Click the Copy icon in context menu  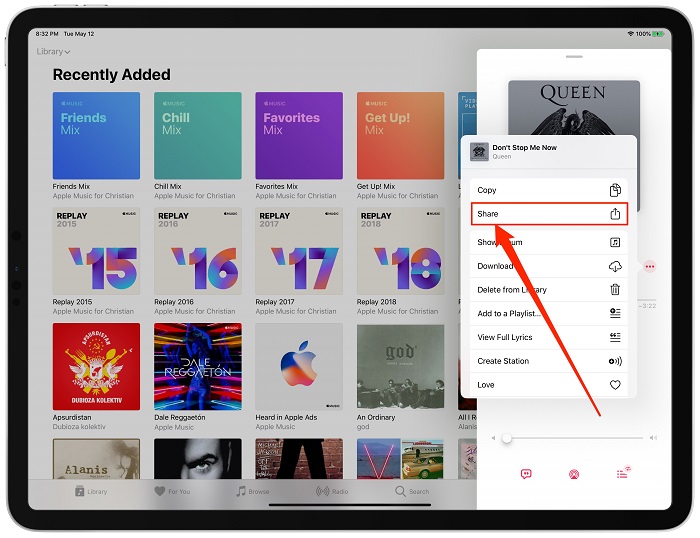click(615, 190)
